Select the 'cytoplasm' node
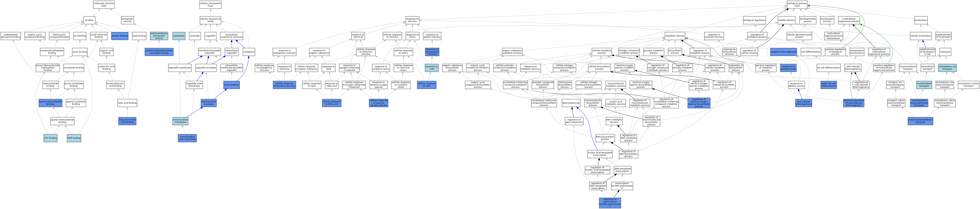 click(249, 52)
